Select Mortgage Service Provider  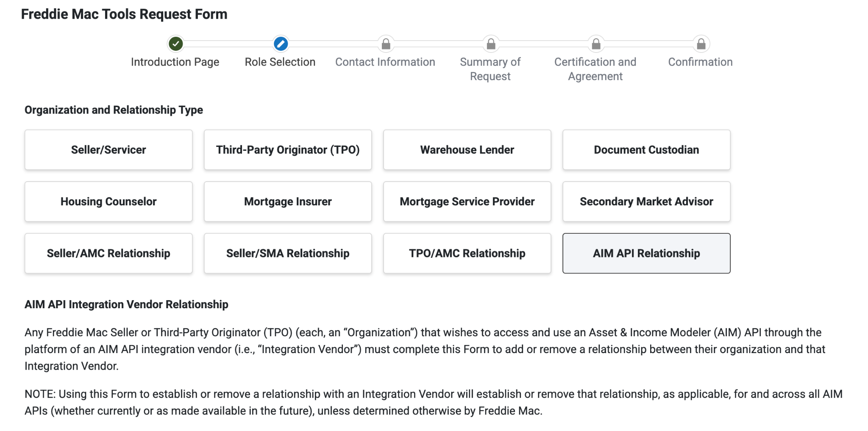click(467, 202)
